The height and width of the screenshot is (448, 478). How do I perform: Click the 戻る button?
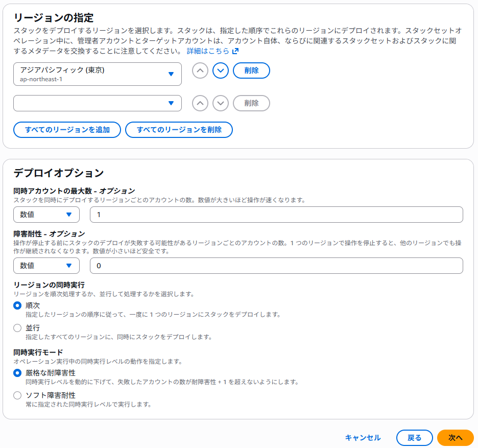tap(414, 437)
